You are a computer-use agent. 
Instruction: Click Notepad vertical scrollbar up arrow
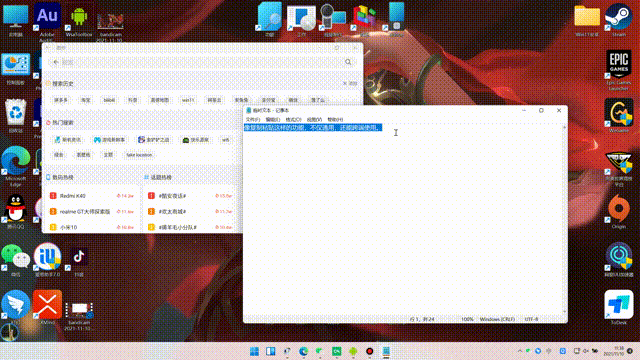(564, 127)
